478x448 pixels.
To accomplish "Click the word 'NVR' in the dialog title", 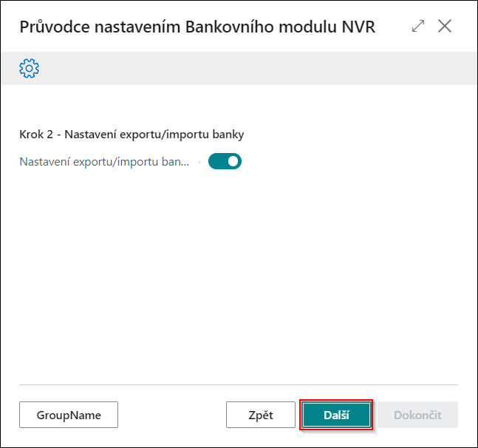I will point(358,27).
